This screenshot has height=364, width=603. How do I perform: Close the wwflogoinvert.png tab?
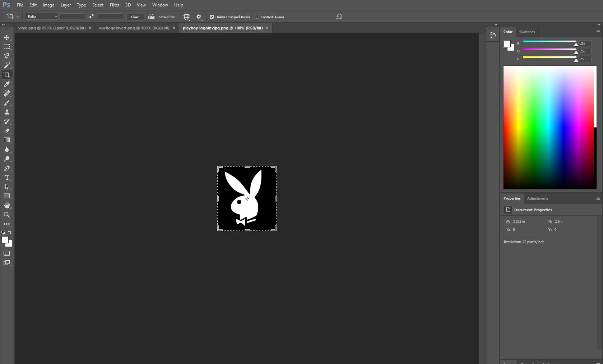click(174, 28)
